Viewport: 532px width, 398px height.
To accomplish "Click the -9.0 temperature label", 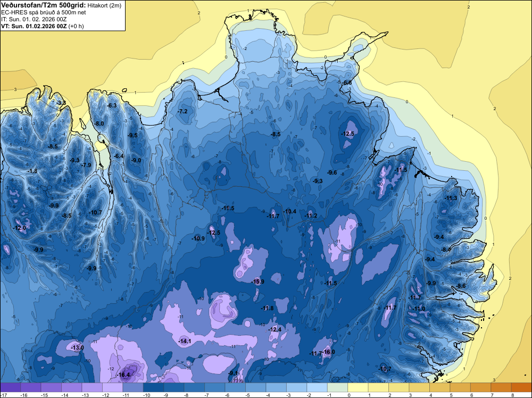I will click(136, 160).
